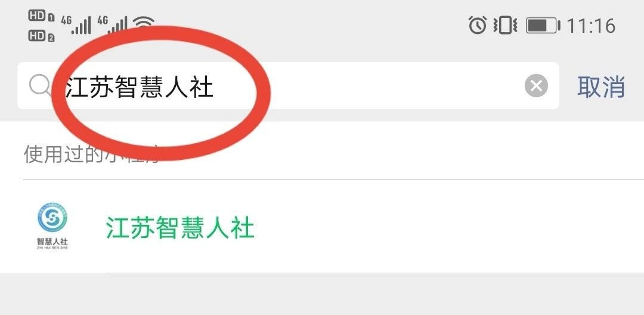Tap the ZHI HUI REN SHE caption under the logo
644x315 pixels.
coord(52,248)
